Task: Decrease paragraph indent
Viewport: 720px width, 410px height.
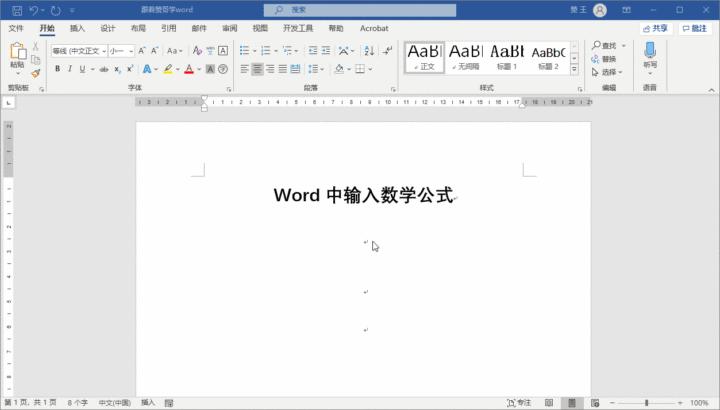Action: [313, 51]
